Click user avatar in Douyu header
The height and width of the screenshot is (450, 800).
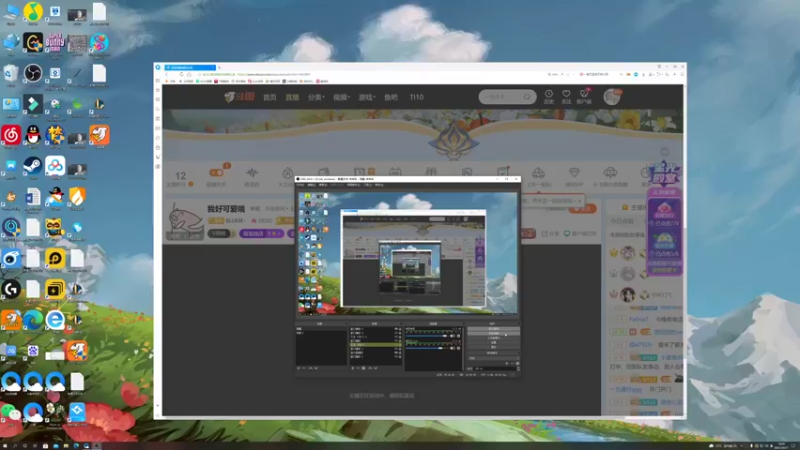click(612, 96)
